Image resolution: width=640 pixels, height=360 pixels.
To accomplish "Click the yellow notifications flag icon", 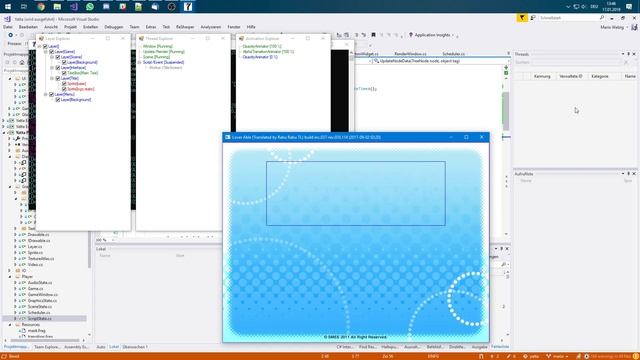I will coord(522,18).
